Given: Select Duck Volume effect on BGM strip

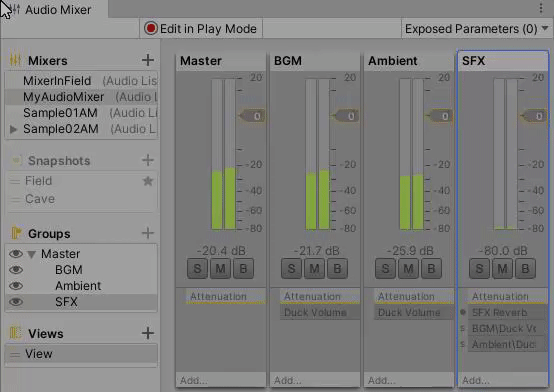Looking at the screenshot, I should pyautogui.click(x=320, y=312).
